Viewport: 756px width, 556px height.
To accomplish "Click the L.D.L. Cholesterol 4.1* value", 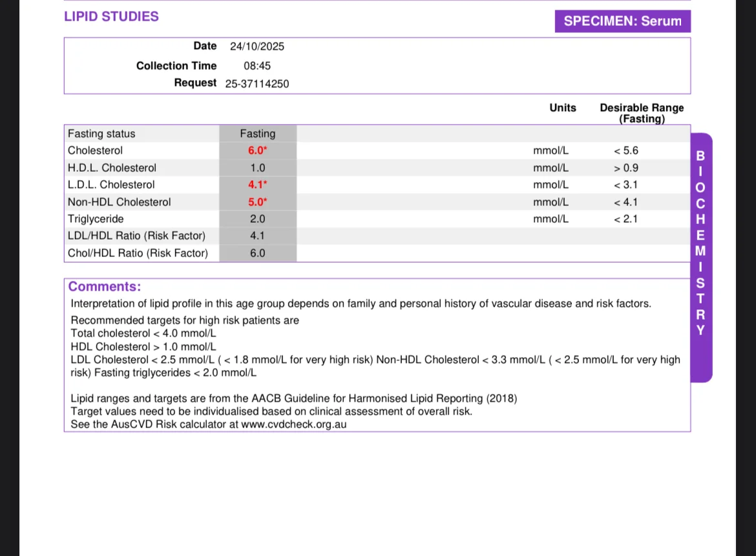I will click(x=257, y=185).
